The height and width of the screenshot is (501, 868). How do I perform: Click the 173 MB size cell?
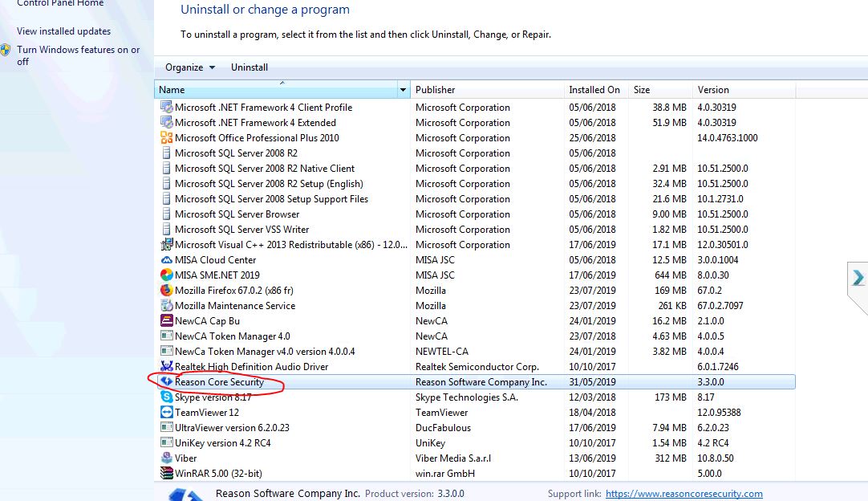(671, 397)
